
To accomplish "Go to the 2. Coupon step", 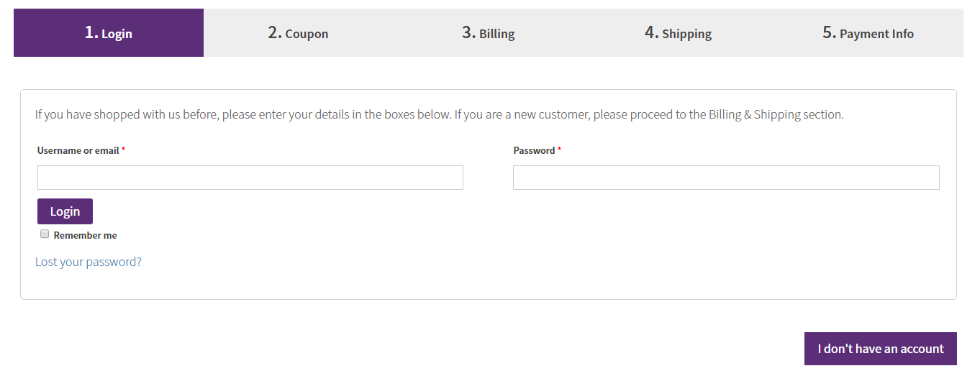I will [299, 33].
